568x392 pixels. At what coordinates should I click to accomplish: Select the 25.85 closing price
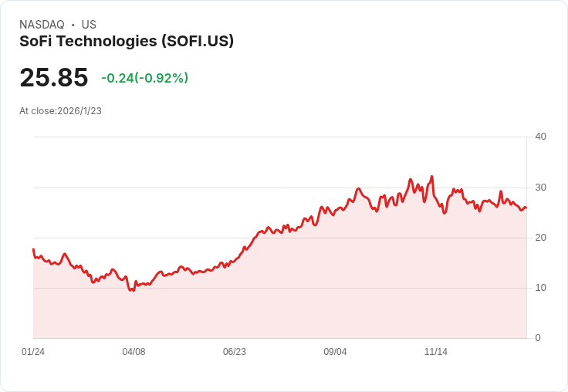tap(54, 77)
